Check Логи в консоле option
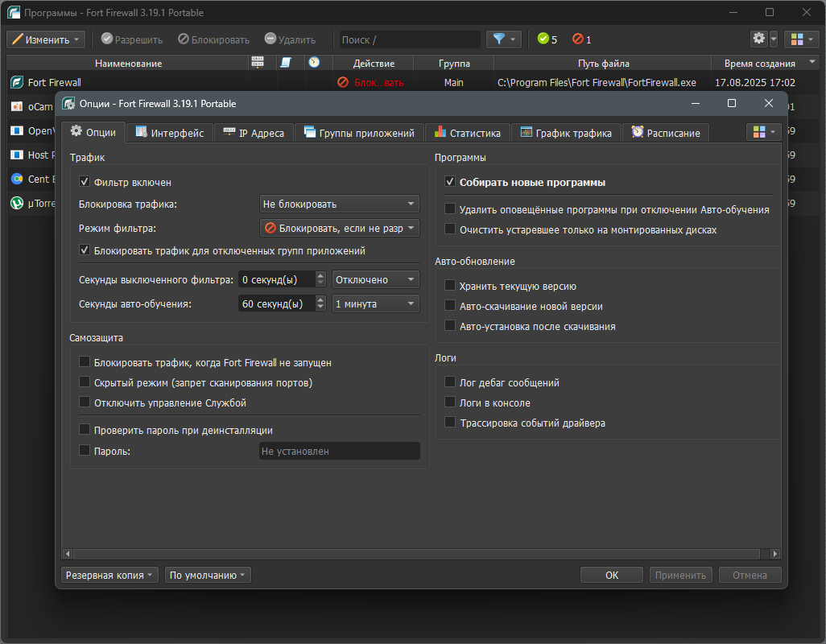826x644 pixels. (x=450, y=402)
